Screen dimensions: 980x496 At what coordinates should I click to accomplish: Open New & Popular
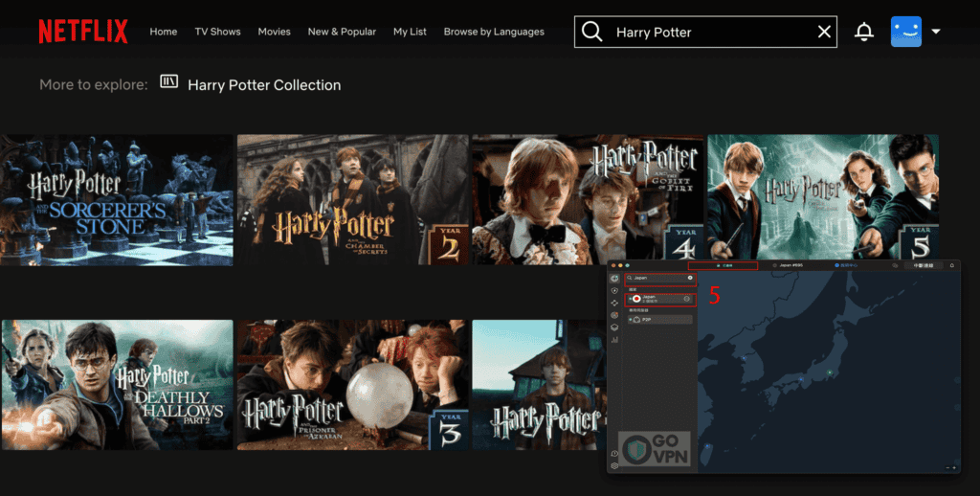pos(342,32)
